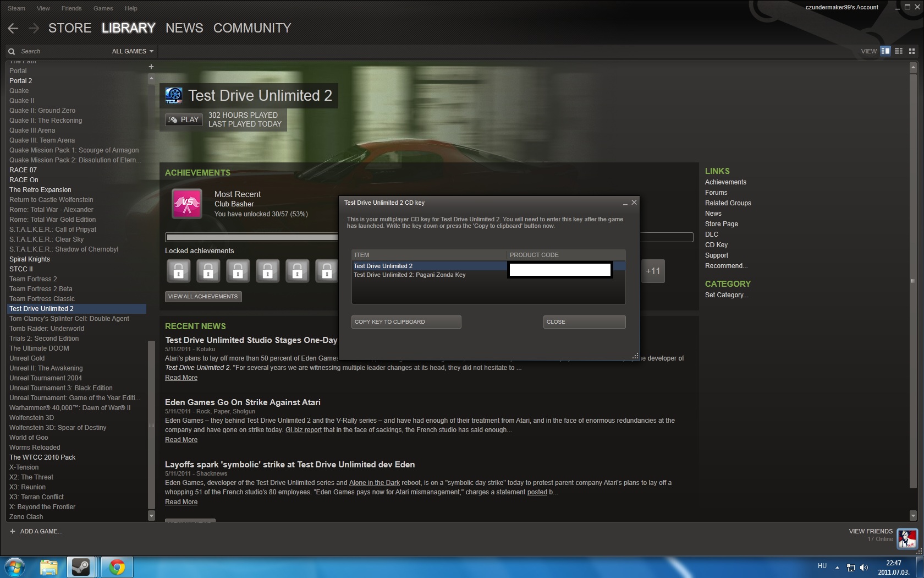The height and width of the screenshot is (578, 924).
Task: Minimize the CD key dialog
Action: coord(625,203)
